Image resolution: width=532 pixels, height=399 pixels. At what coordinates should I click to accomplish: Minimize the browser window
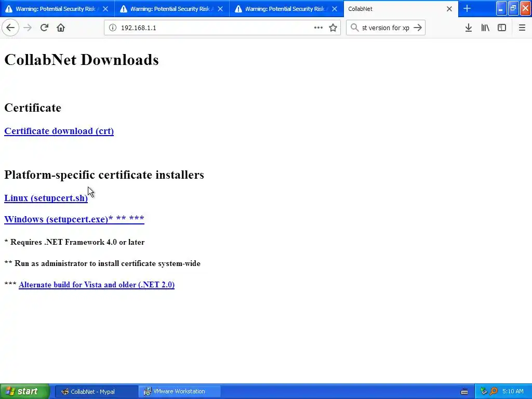(x=501, y=8)
